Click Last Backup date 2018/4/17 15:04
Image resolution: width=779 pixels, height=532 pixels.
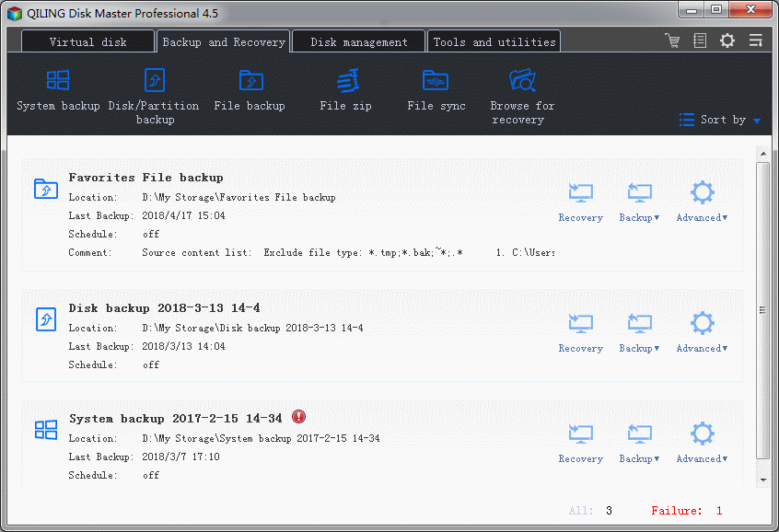point(184,215)
